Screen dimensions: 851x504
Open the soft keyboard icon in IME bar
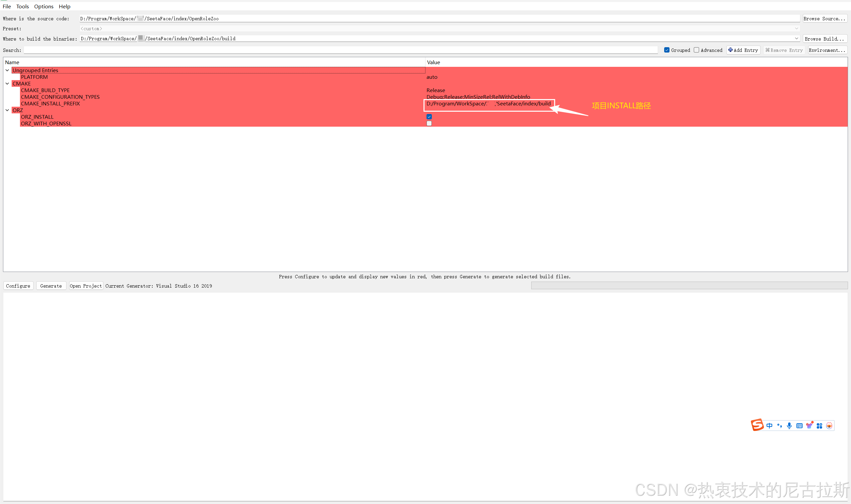pos(799,426)
